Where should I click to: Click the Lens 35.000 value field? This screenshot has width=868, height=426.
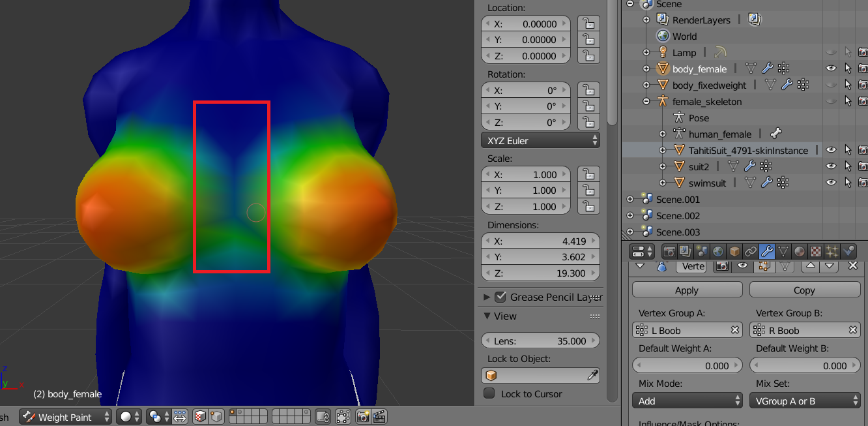[540, 341]
